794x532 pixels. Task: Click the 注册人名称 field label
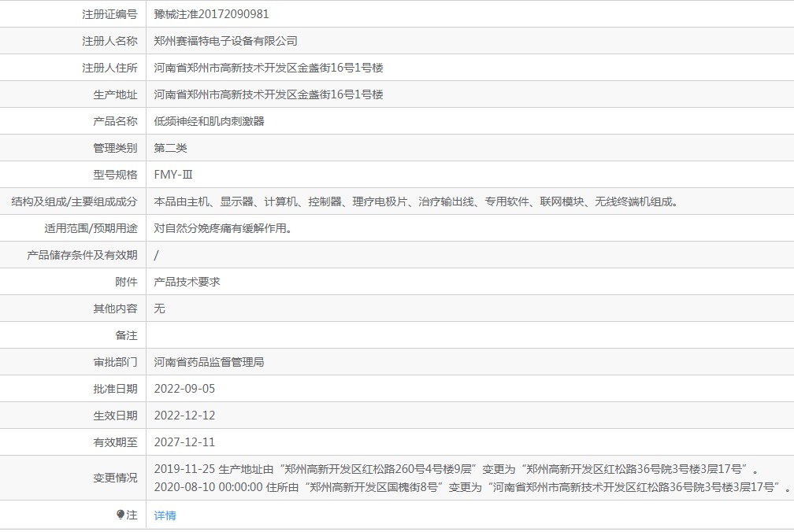110,41
